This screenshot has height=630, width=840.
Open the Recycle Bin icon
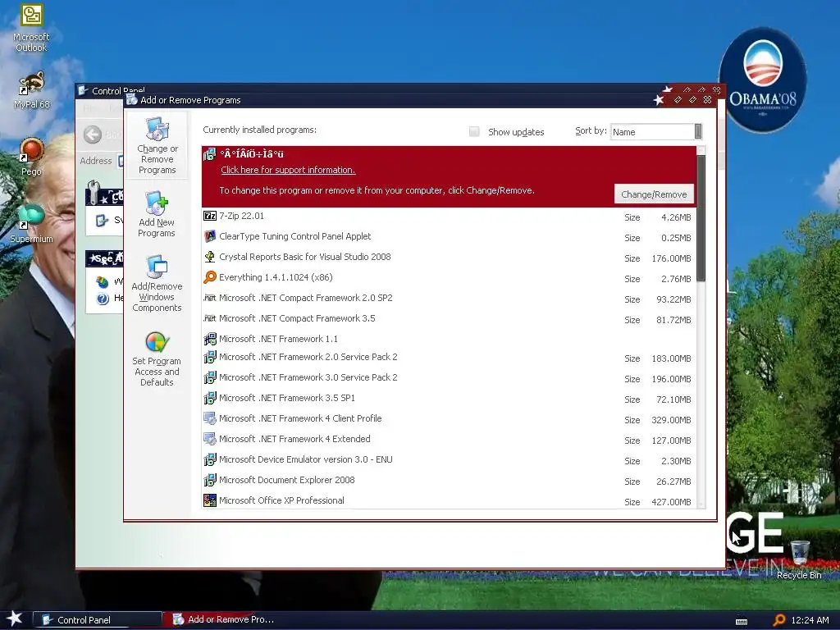[799, 559]
